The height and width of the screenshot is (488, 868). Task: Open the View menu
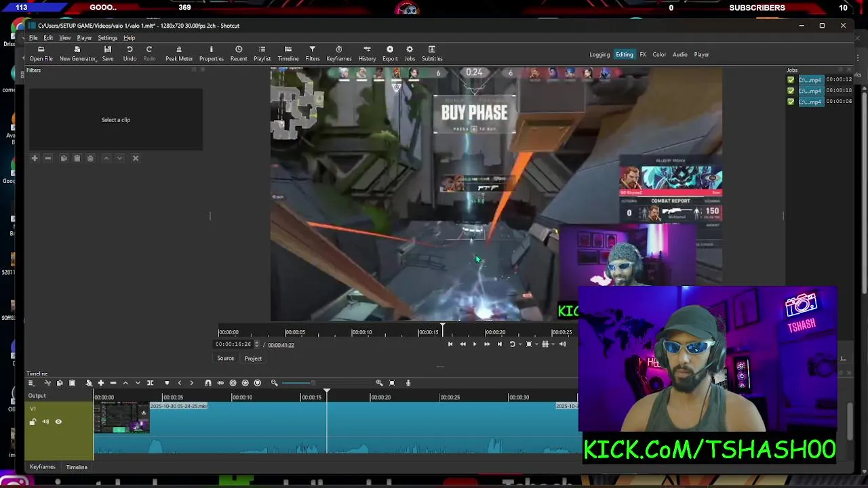coord(65,38)
